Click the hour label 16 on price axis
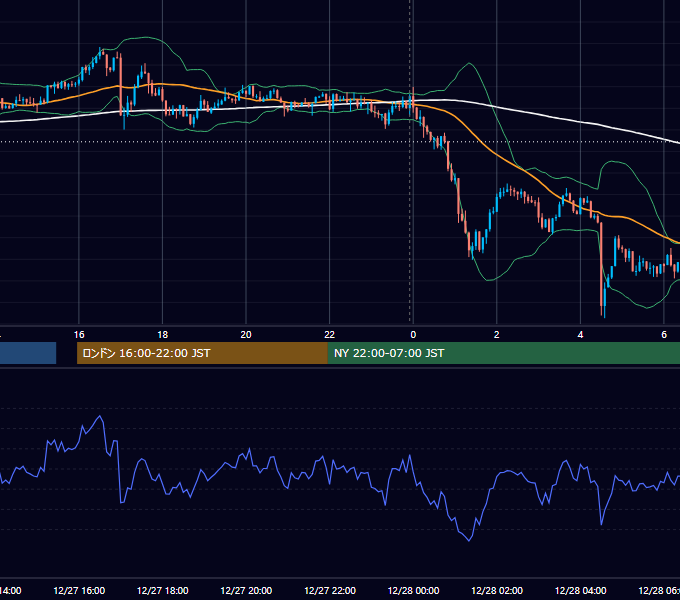680x600 pixels. point(79,335)
